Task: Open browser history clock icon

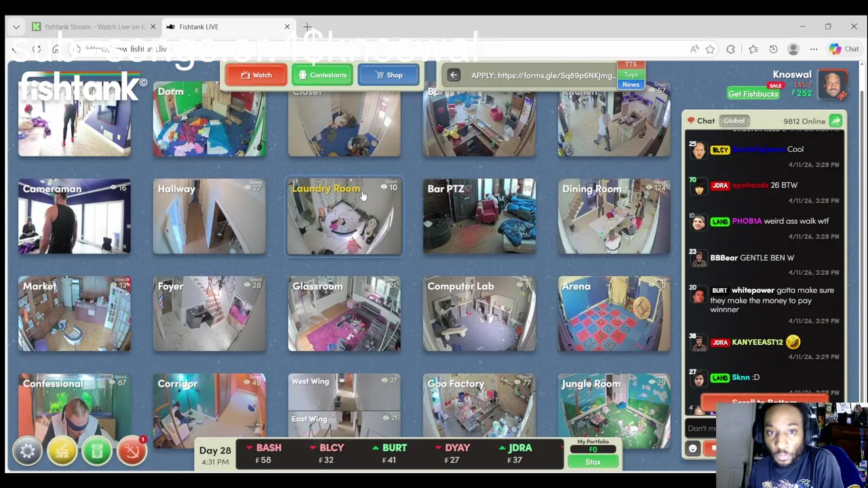Action: [773, 49]
